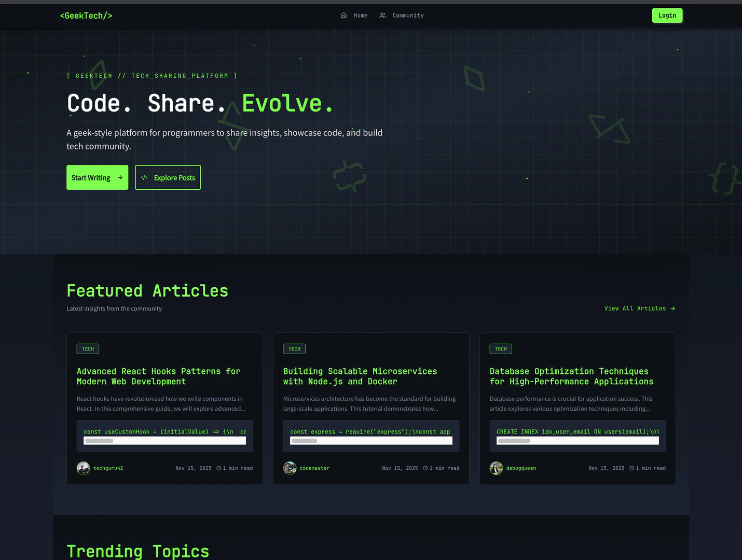
Task: Click techguru42's avatar picture
Action: coord(83,468)
